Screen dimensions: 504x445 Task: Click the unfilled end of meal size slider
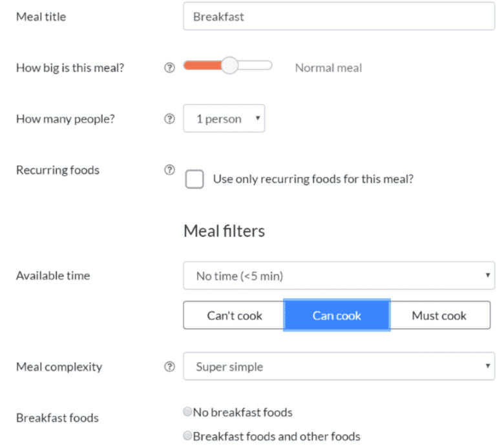(x=255, y=65)
